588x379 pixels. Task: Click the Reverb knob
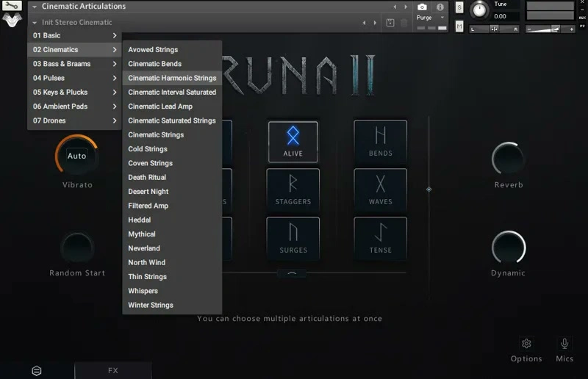pos(509,159)
